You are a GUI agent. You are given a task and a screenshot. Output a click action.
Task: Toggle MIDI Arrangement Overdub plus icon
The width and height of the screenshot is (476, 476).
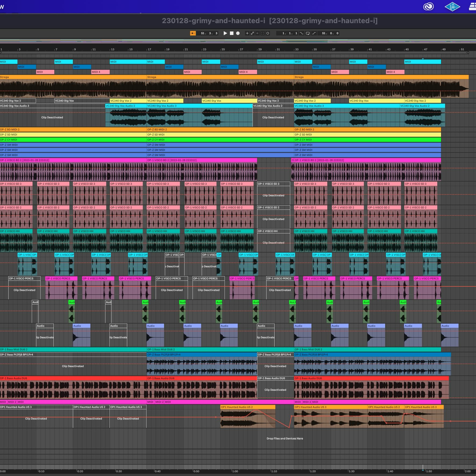click(247, 33)
